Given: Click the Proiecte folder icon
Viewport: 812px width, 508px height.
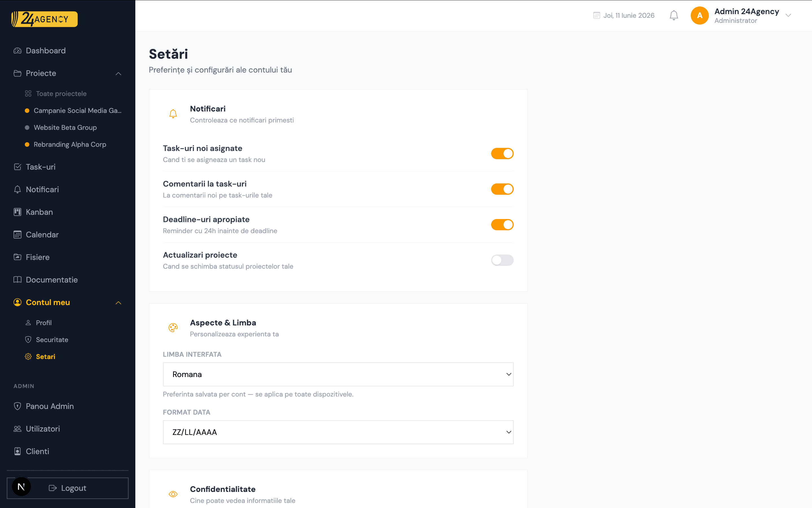Looking at the screenshot, I should [x=17, y=73].
